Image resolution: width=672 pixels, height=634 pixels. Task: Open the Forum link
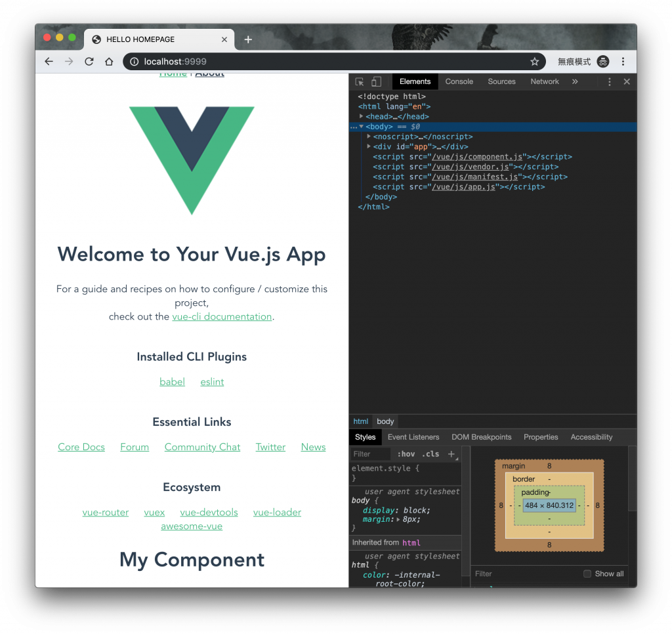[134, 447]
